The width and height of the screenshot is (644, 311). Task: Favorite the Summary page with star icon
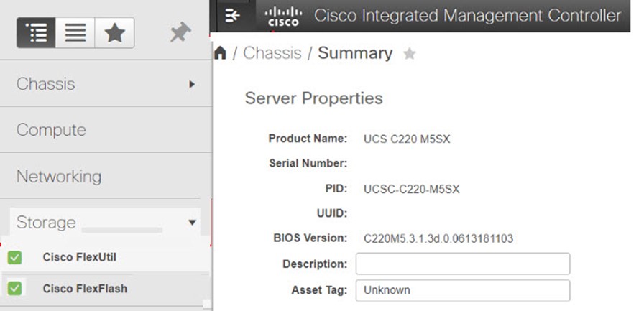pyautogui.click(x=409, y=53)
